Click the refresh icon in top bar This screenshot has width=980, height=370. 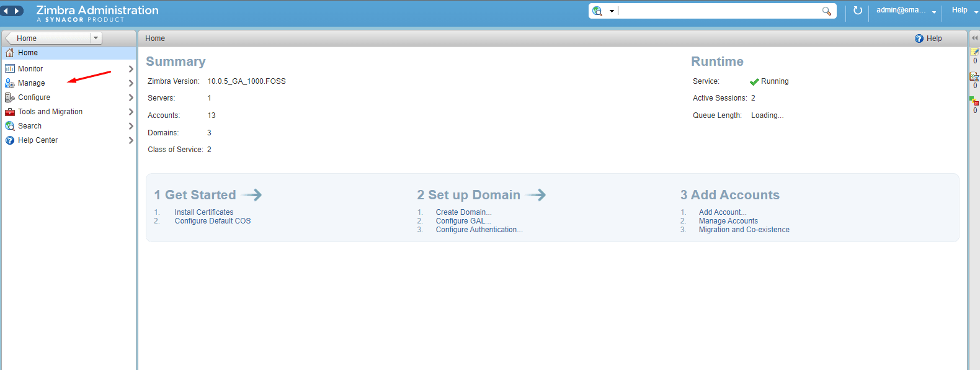coord(858,11)
